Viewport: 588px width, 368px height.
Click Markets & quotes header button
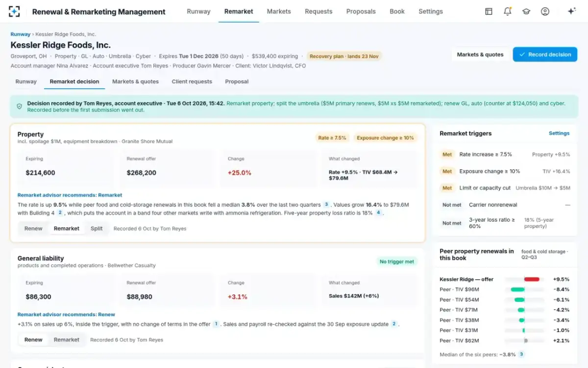pyautogui.click(x=480, y=54)
